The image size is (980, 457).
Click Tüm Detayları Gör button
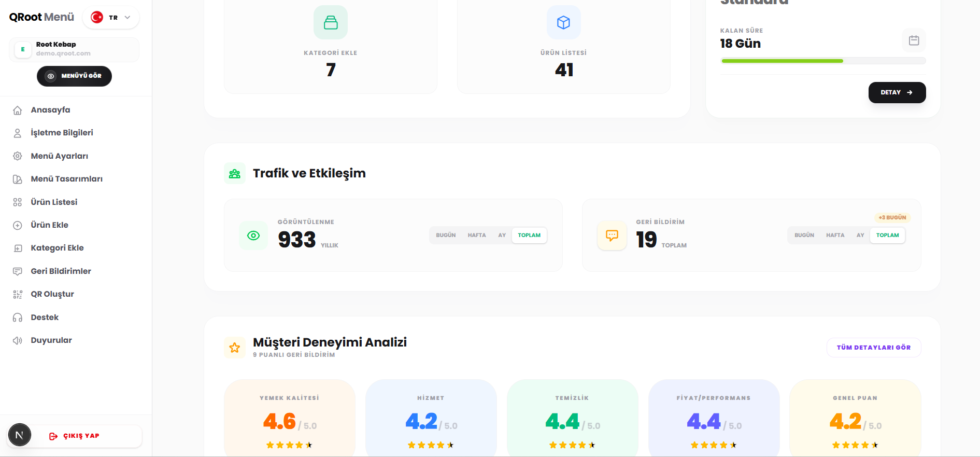(873, 348)
